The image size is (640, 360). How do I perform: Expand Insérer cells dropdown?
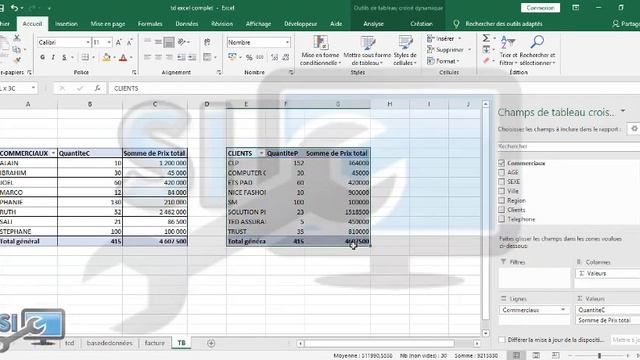tap(460, 38)
